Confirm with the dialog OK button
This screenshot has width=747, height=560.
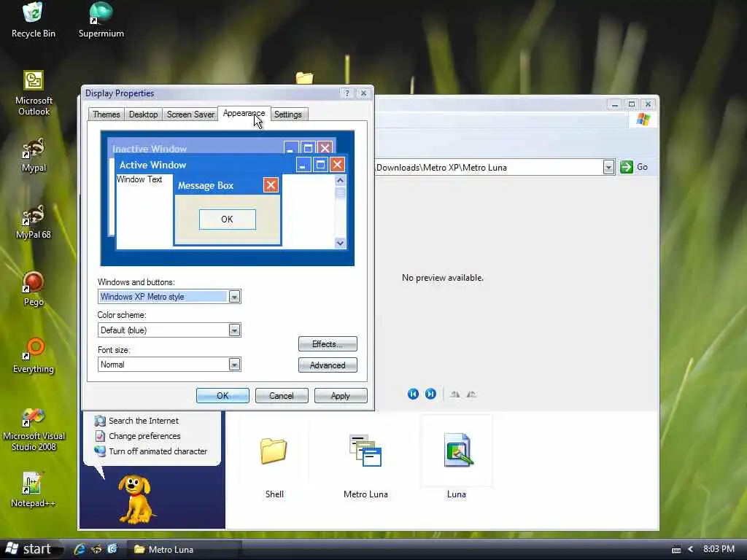click(222, 396)
